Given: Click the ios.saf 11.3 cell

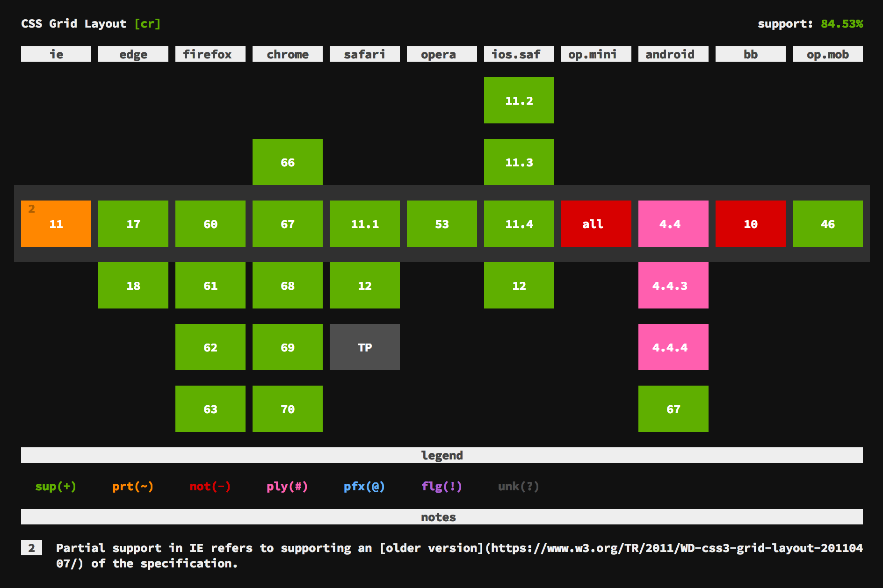Looking at the screenshot, I should (x=519, y=162).
